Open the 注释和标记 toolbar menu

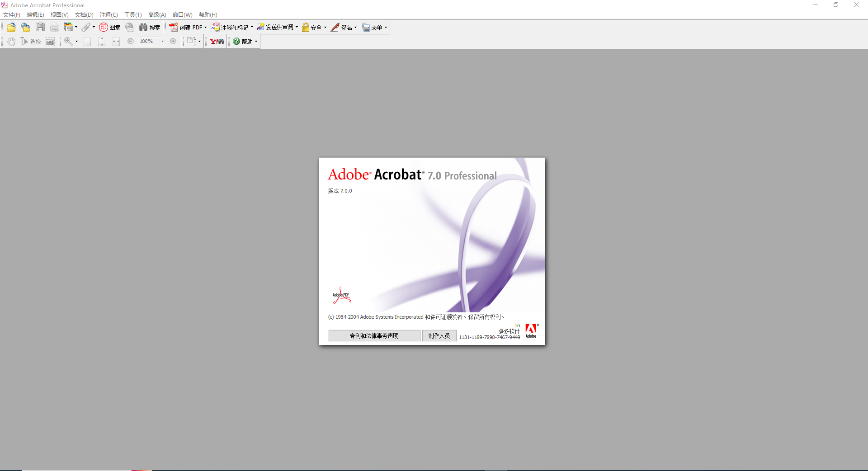click(232, 28)
